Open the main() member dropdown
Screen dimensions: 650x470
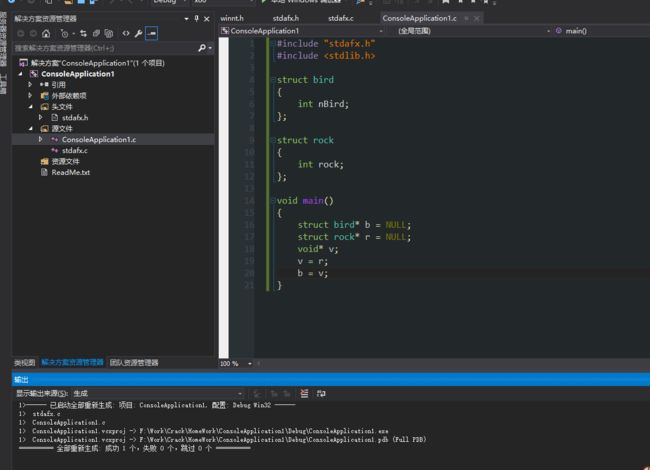pos(601,31)
